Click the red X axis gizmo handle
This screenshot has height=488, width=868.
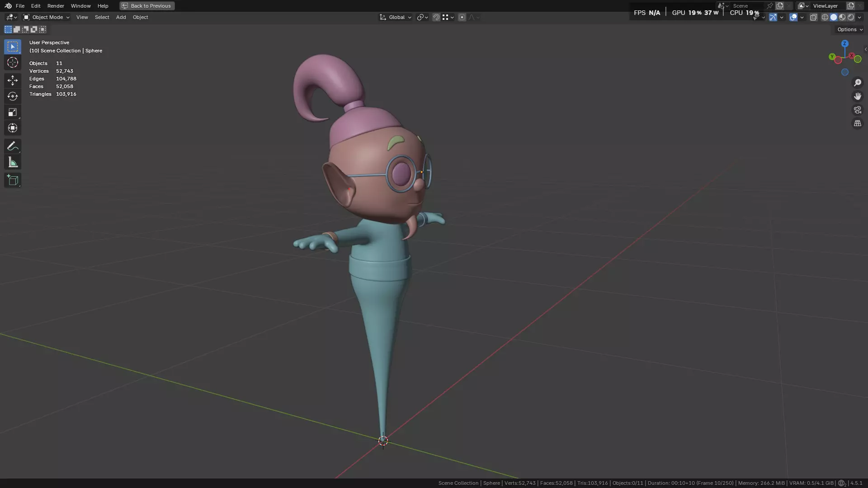(x=852, y=56)
